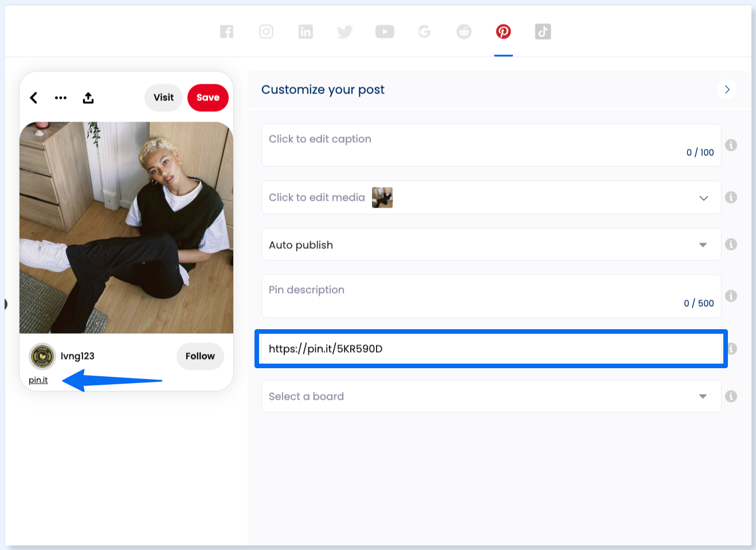Open the Select a board dropdown
The height and width of the screenshot is (550, 756).
[491, 396]
